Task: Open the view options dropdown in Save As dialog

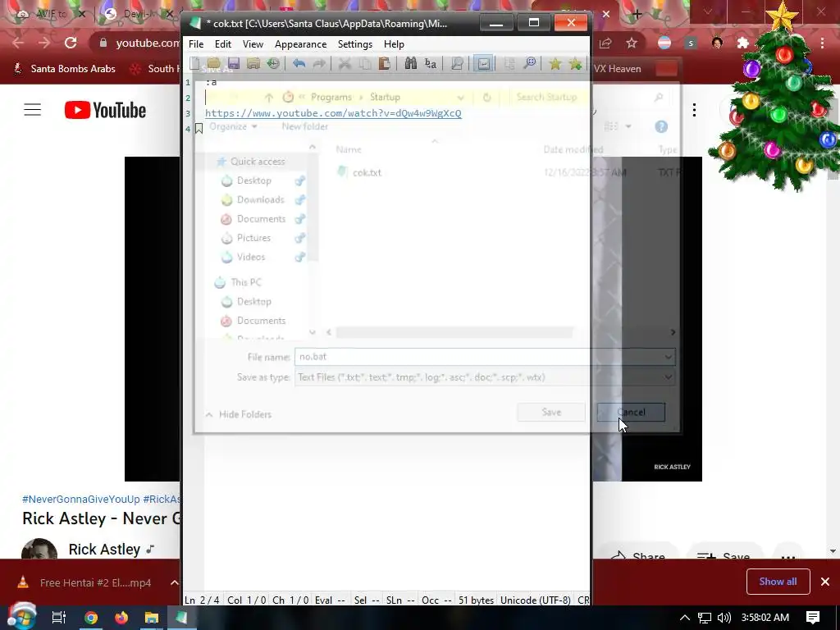Action: 628,126
